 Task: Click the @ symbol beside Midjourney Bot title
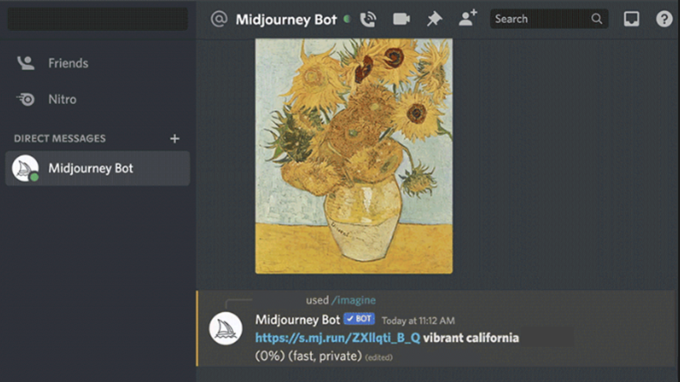click(219, 19)
